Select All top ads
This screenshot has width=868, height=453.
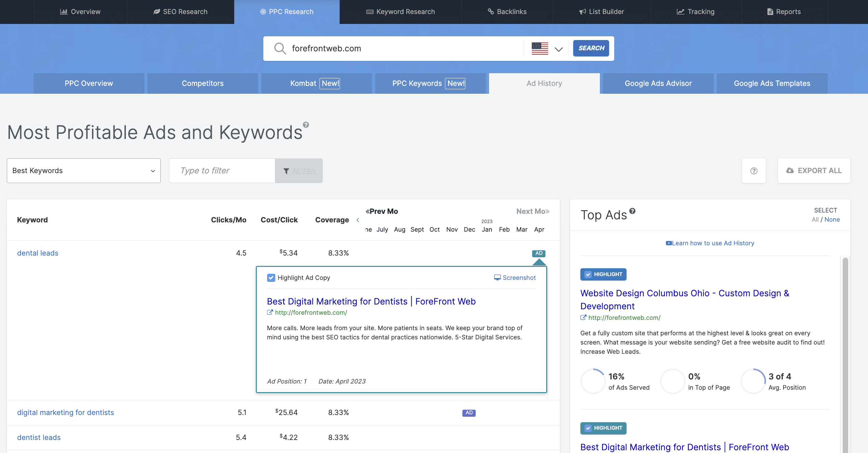(815, 220)
